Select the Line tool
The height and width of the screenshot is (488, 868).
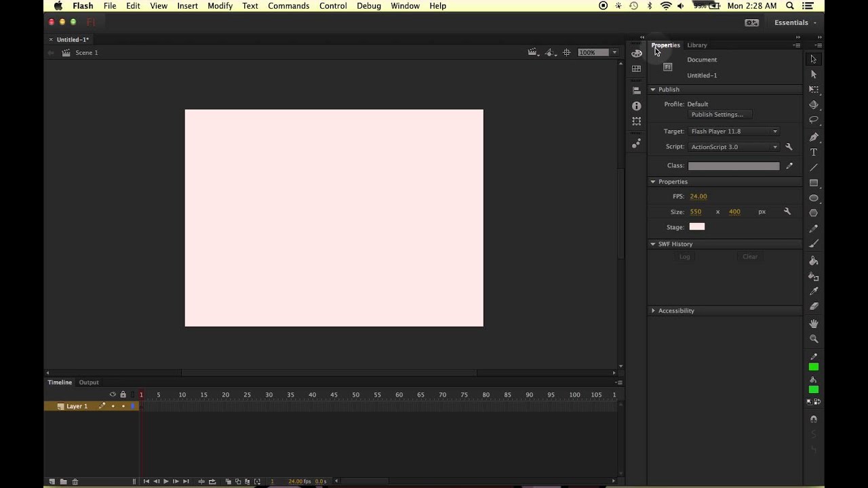(x=814, y=167)
